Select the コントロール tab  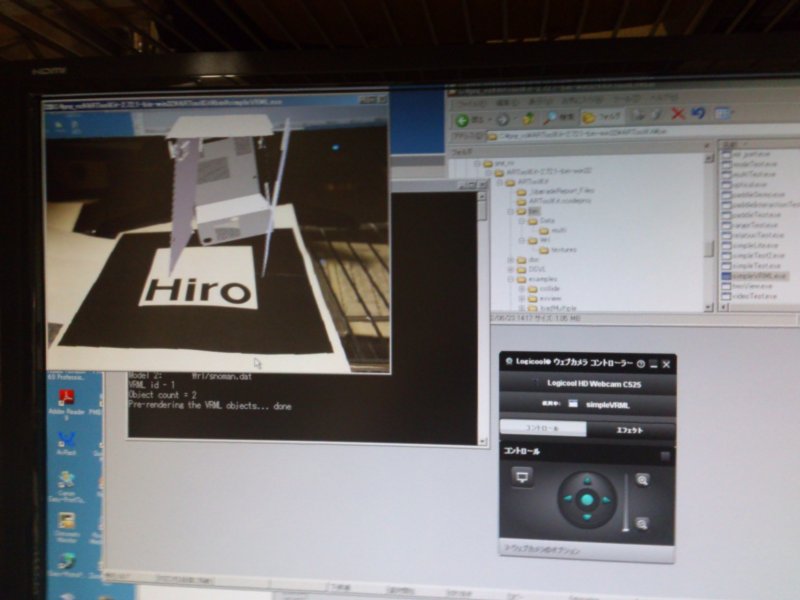click(x=543, y=428)
